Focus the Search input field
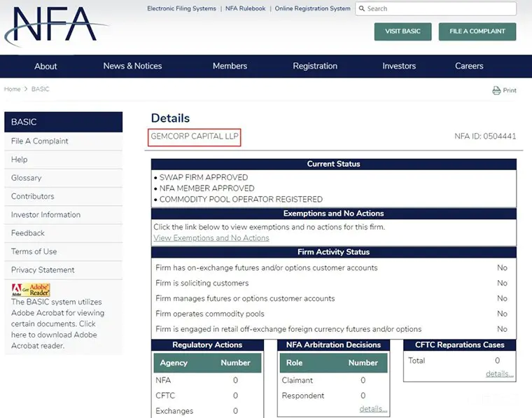This screenshot has height=418, width=532. (x=436, y=8)
